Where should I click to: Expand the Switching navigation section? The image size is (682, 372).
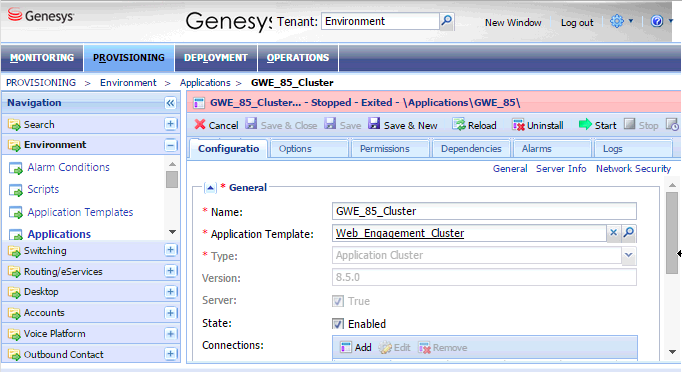(x=170, y=250)
